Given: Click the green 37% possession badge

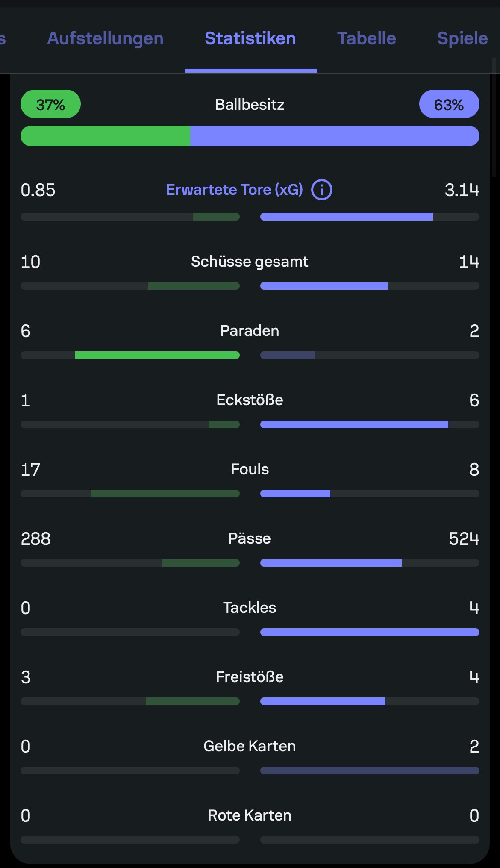Looking at the screenshot, I should (x=50, y=104).
